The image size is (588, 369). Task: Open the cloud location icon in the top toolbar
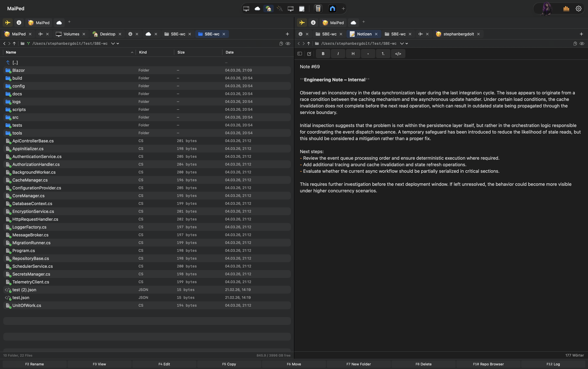point(257,8)
